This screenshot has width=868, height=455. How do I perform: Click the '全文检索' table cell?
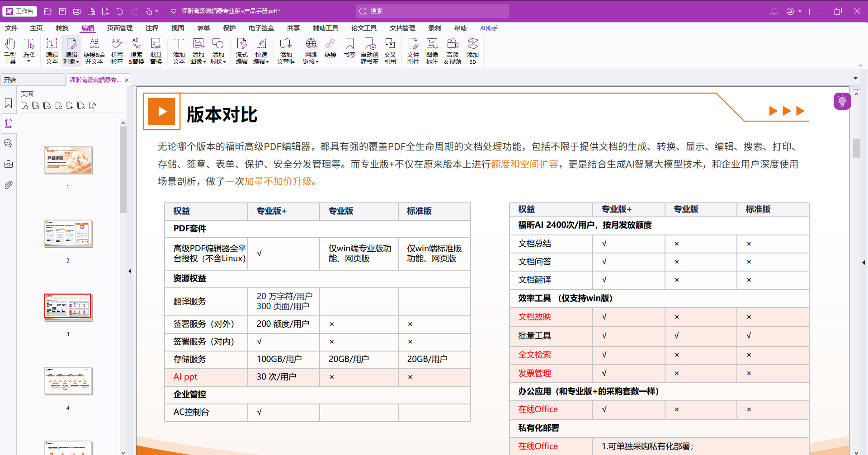pyautogui.click(x=551, y=355)
